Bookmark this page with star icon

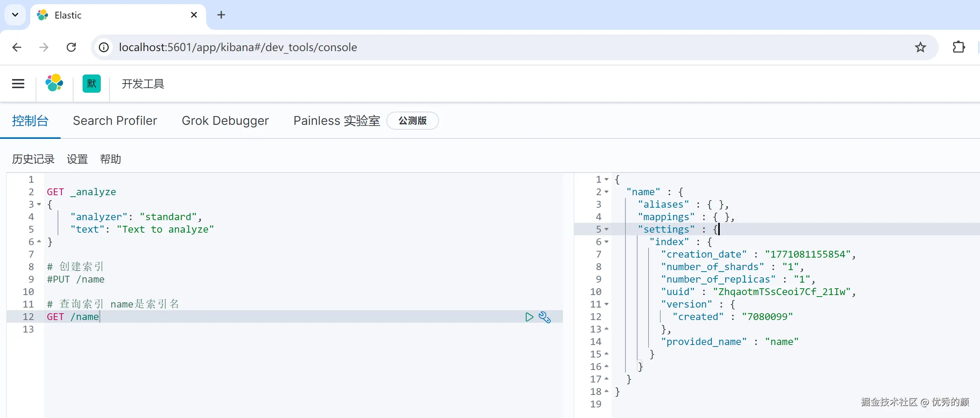point(920,47)
